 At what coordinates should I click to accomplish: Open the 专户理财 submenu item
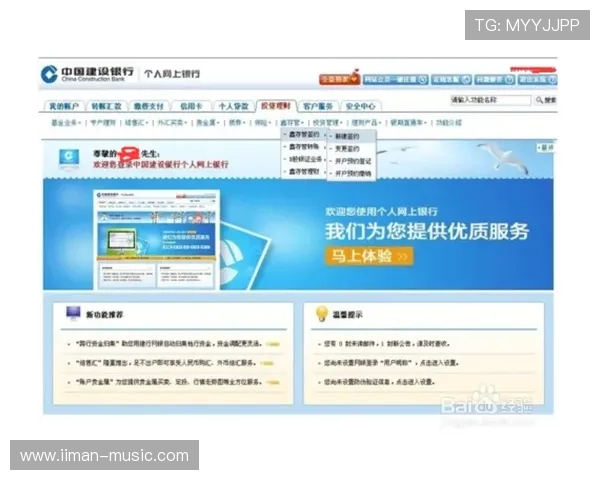click(103, 122)
